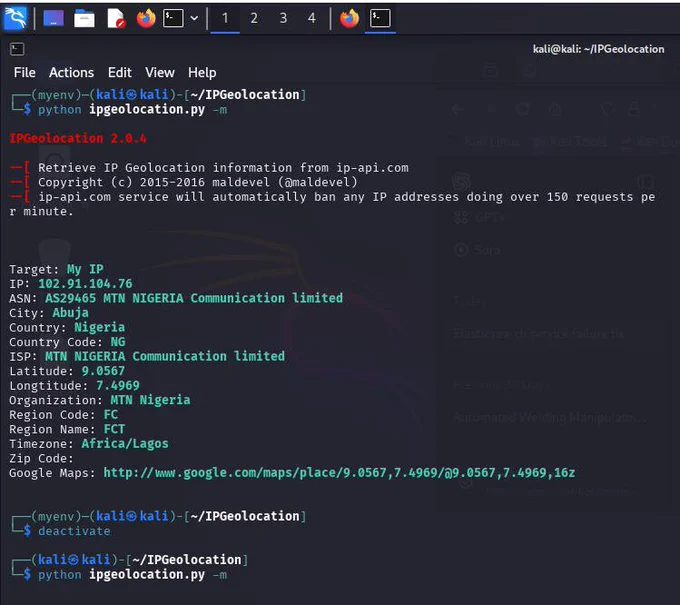
Task: Click the Target value 'My IP'
Action: coord(85,269)
